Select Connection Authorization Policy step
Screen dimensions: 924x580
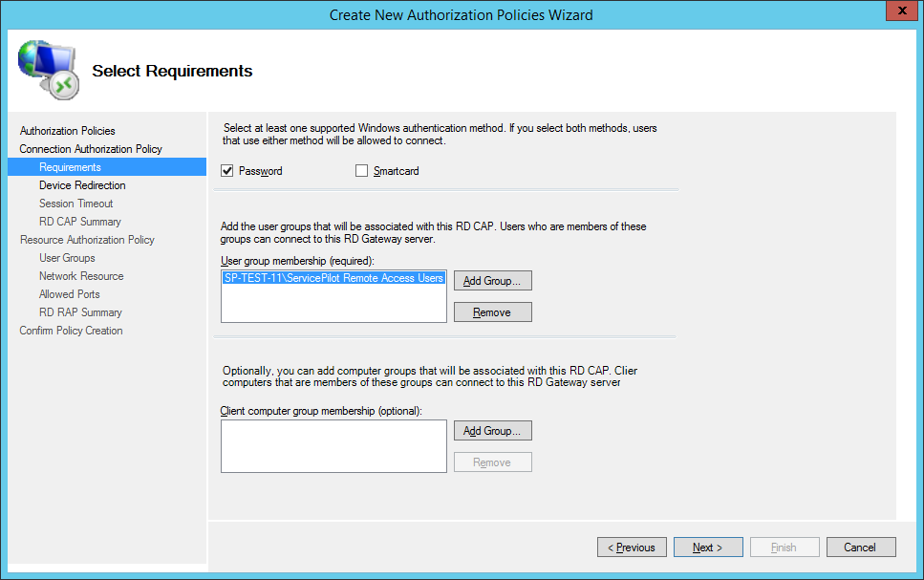click(x=91, y=149)
